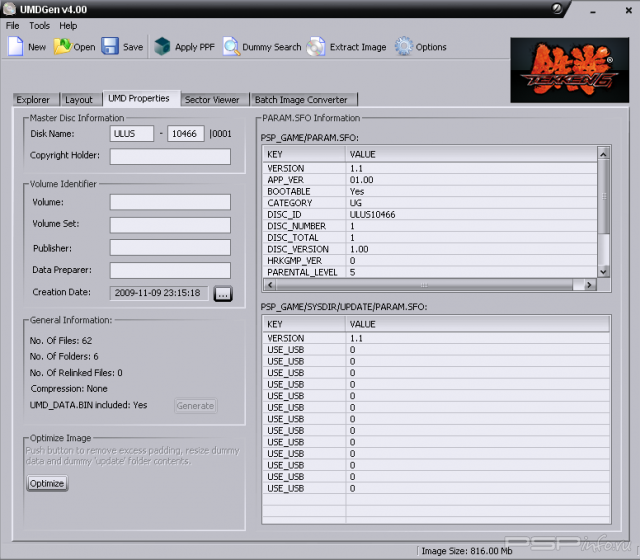640x560 pixels.
Task: Switch to the Explorer tab
Action: point(33,100)
